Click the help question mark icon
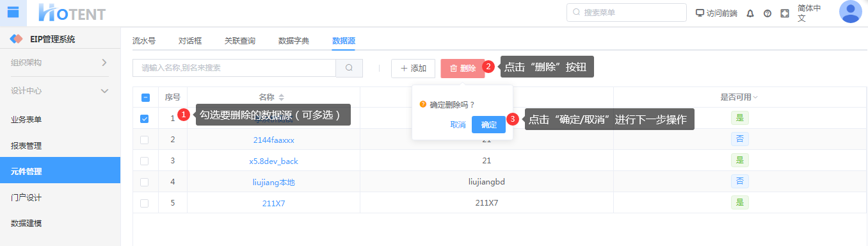 click(768, 13)
